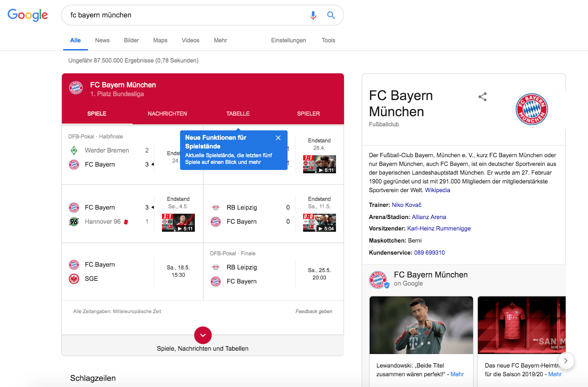Switch to Bilder results tab
This screenshot has width=588, height=387.
(x=131, y=40)
